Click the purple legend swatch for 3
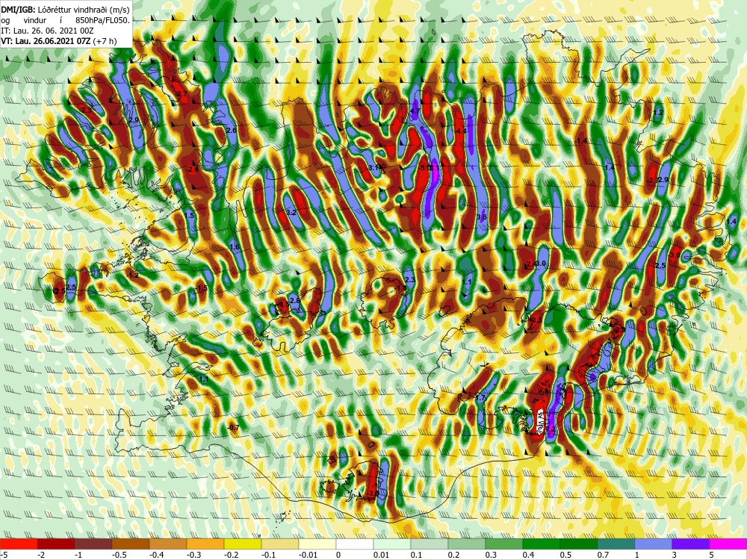747x560 pixels. click(x=691, y=544)
